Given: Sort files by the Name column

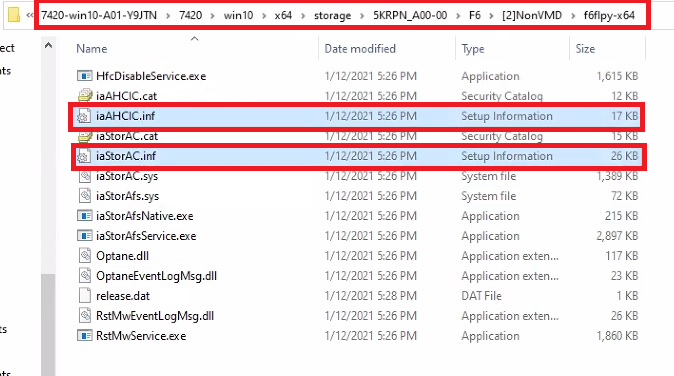Looking at the screenshot, I should (x=92, y=49).
